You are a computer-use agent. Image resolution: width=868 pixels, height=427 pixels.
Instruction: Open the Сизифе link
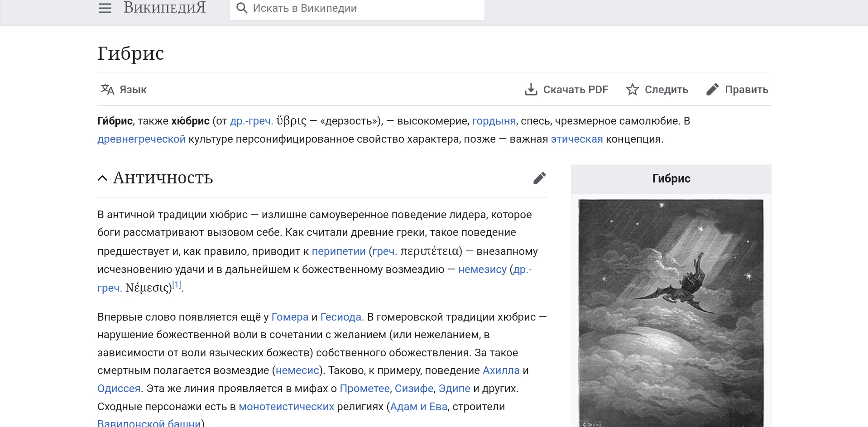point(414,389)
